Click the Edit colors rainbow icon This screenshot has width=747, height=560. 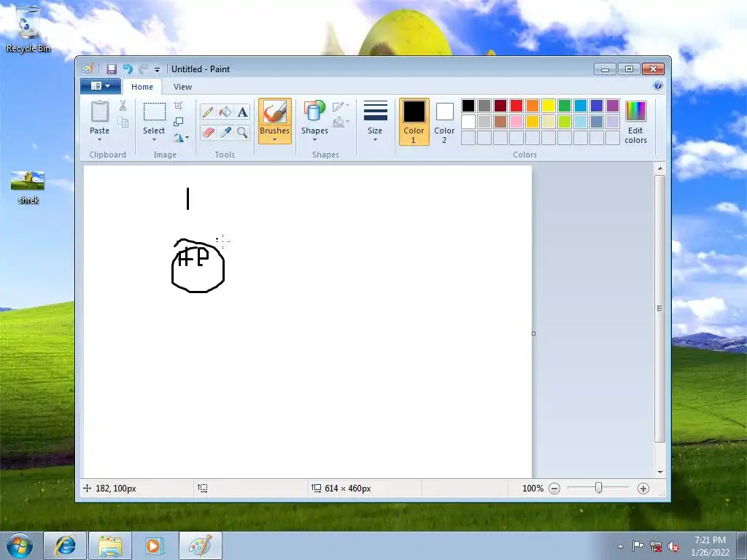pos(635,112)
